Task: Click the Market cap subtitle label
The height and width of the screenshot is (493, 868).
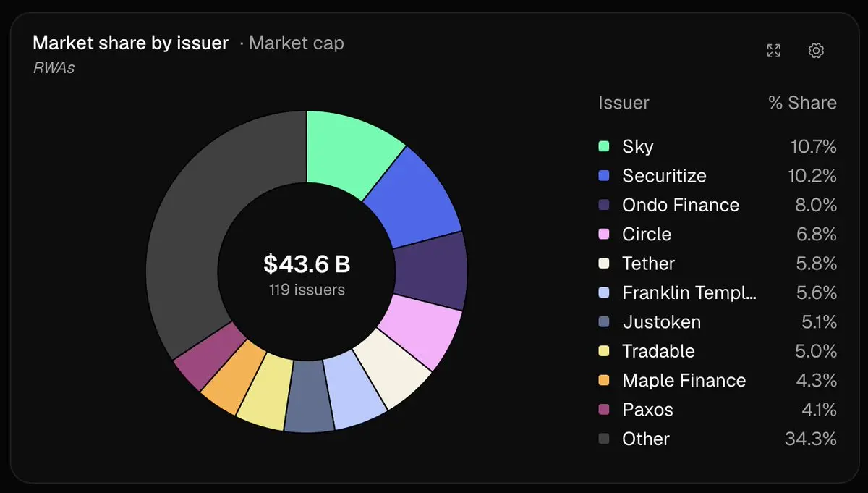Action: 297,43
